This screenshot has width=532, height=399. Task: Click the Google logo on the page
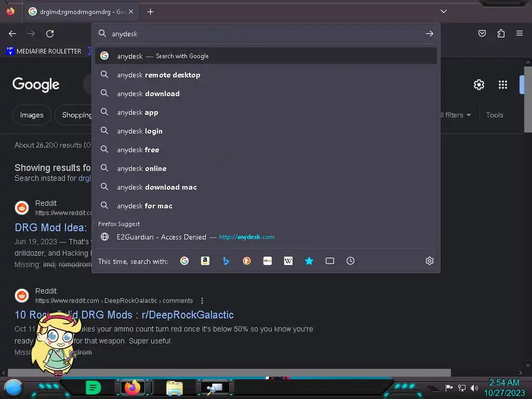36,85
